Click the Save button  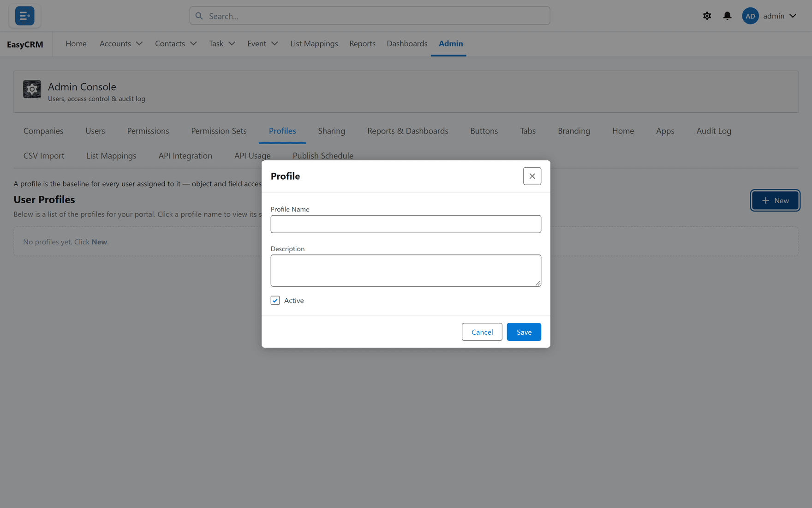click(524, 332)
